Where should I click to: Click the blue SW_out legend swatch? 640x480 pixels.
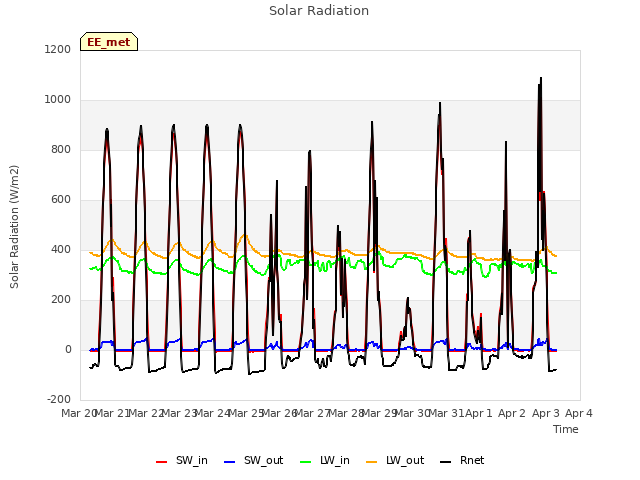[230, 462]
